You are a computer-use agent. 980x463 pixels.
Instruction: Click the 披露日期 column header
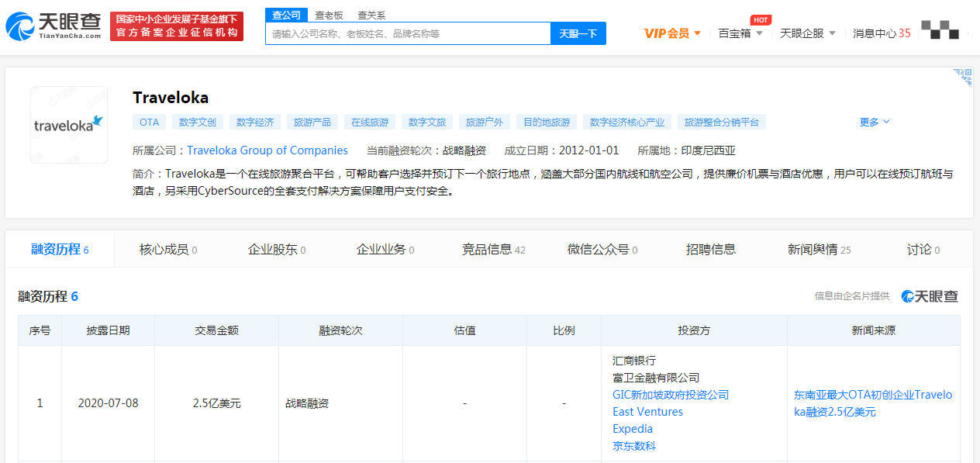coord(108,330)
